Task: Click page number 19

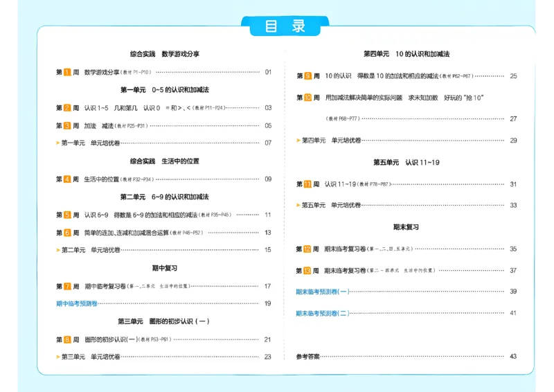Action: pyautogui.click(x=268, y=303)
